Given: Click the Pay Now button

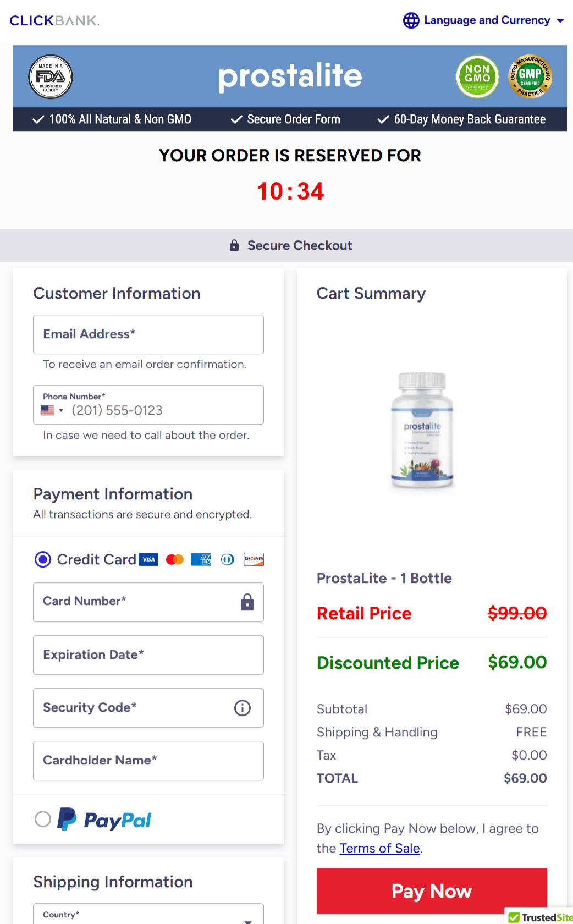Looking at the screenshot, I should (432, 891).
